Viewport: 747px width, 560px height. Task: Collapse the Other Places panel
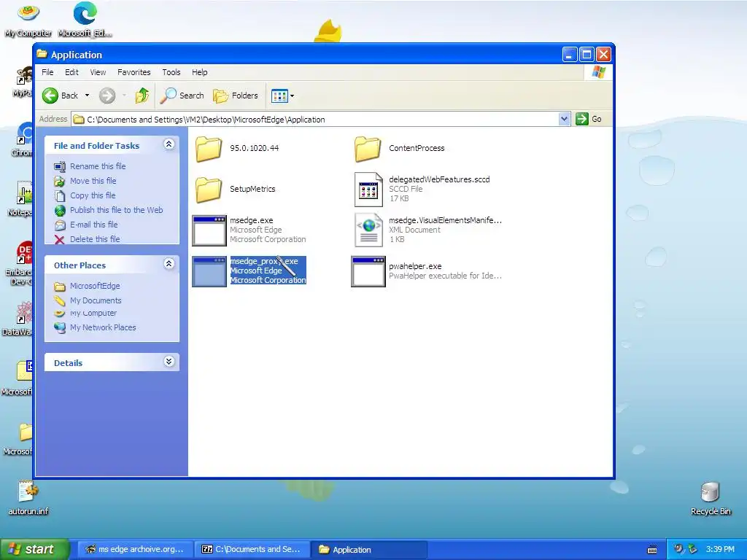pyautogui.click(x=169, y=264)
